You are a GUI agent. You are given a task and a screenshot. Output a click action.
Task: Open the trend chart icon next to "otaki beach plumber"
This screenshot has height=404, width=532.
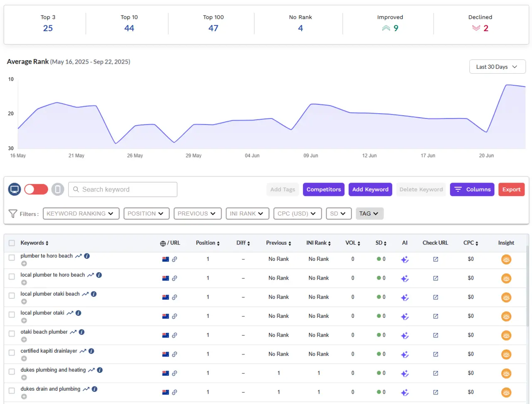pyautogui.click(x=74, y=332)
